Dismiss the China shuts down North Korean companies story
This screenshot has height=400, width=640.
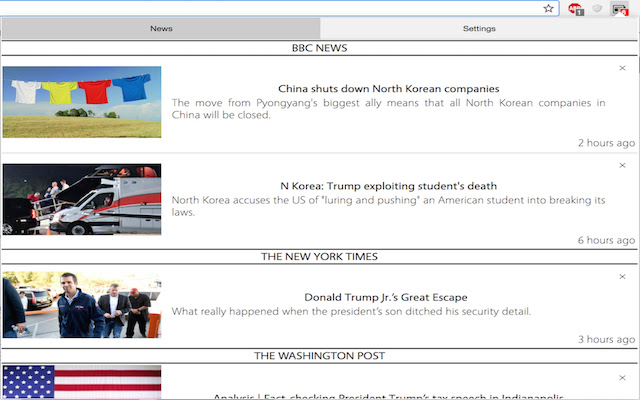tap(622, 68)
